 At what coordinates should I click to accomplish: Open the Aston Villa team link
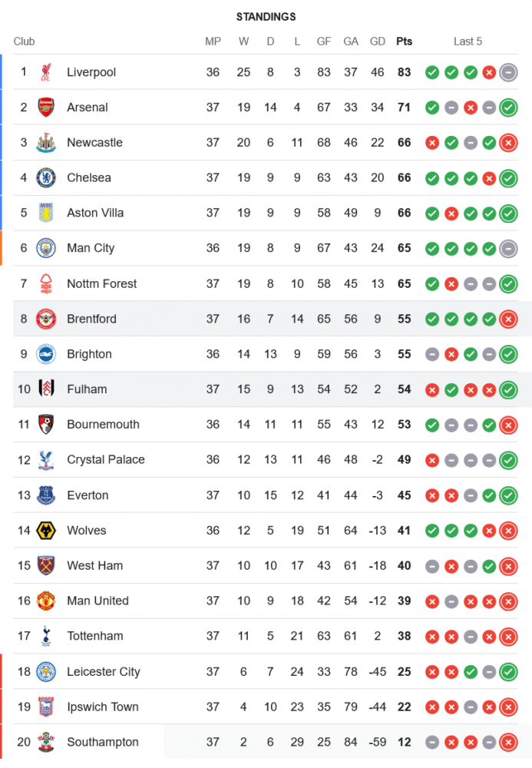(95, 213)
